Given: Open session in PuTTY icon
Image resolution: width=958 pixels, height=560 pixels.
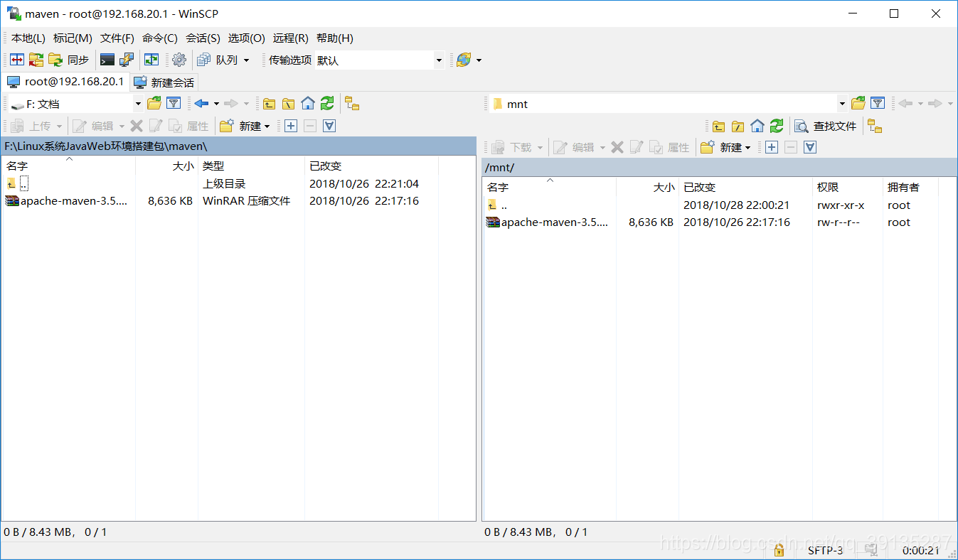Looking at the screenshot, I should point(127,60).
